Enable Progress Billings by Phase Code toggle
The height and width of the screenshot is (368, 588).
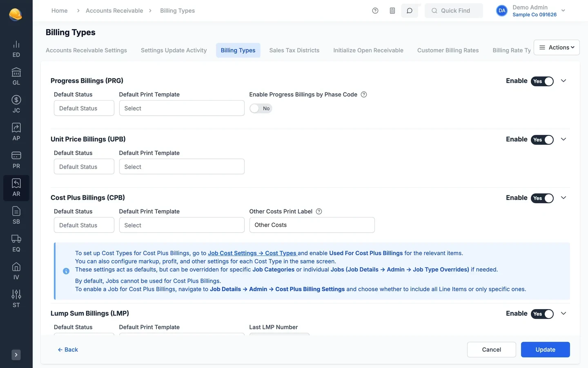(x=261, y=108)
